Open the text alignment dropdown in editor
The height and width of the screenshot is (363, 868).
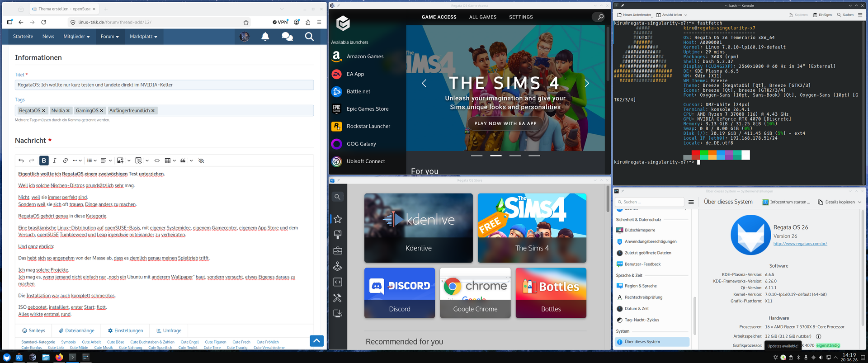tap(106, 160)
